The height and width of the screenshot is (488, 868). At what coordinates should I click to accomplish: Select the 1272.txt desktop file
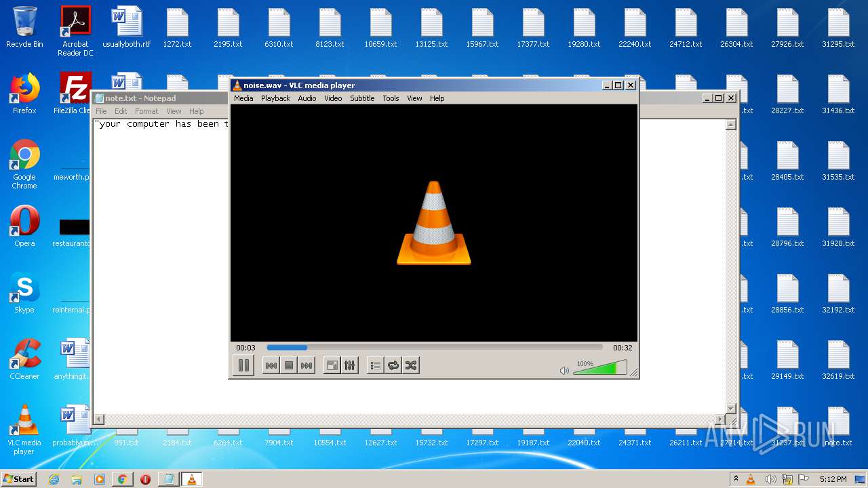pyautogui.click(x=177, y=27)
